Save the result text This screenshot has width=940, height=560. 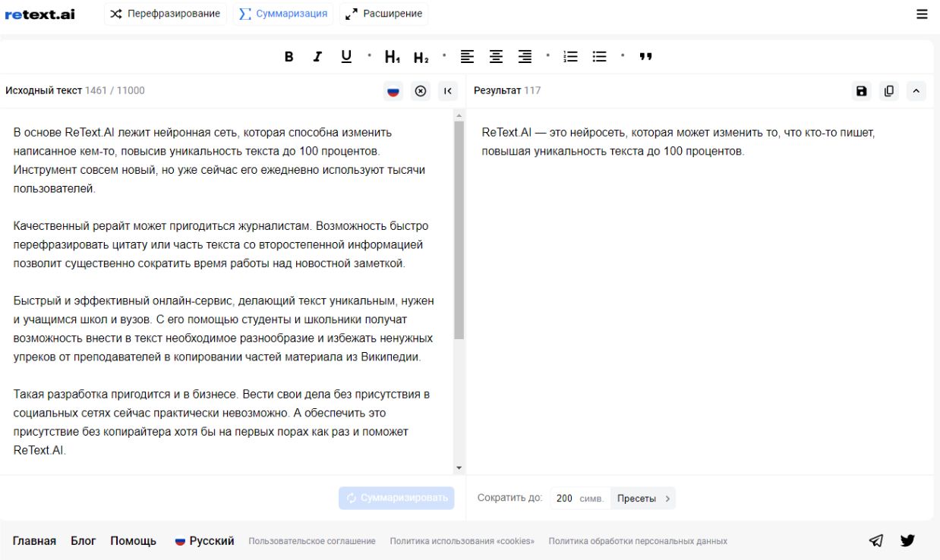(861, 91)
